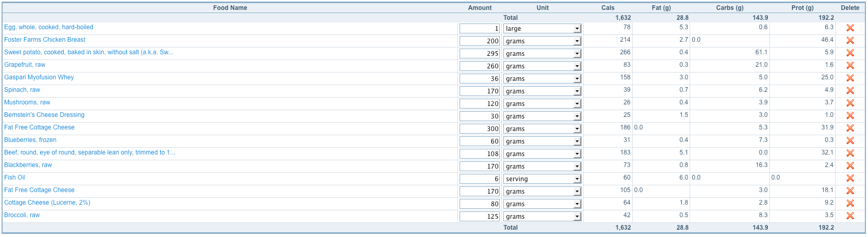Edit amount field for Foster Farms Chicken Breast
The image size is (868, 237).
[x=479, y=41]
